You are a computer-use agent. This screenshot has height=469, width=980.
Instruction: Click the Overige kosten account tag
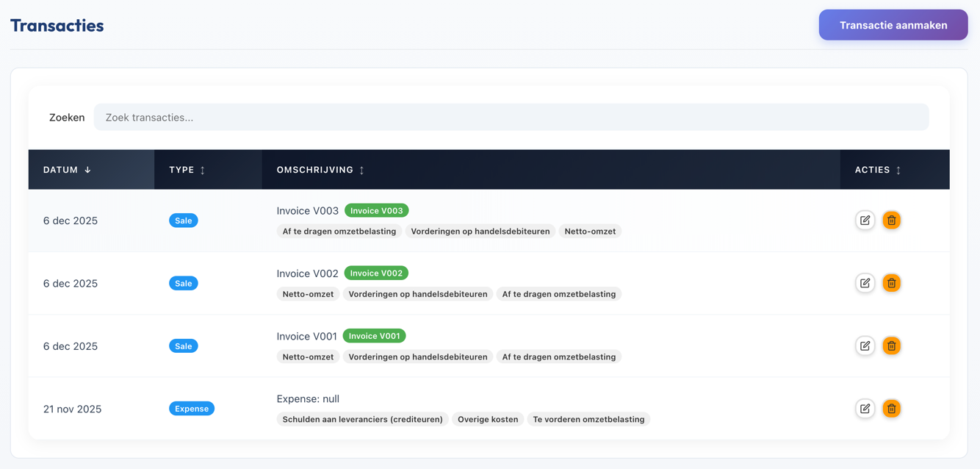[488, 420]
